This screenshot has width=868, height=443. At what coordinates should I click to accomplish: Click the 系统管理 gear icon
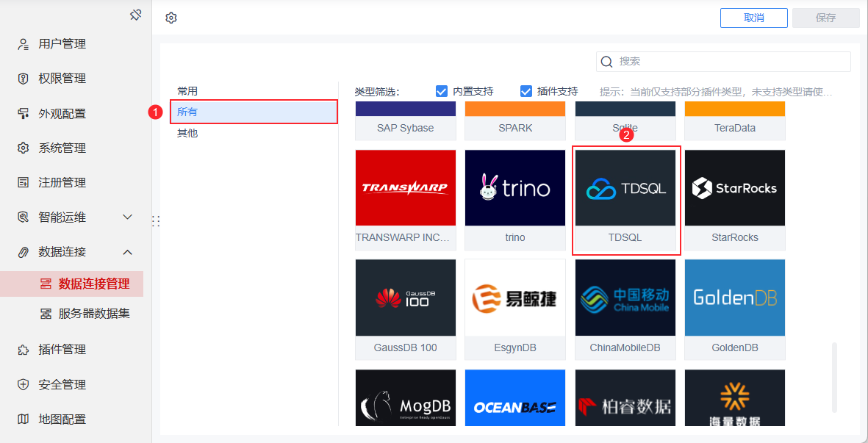click(x=24, y=148)
